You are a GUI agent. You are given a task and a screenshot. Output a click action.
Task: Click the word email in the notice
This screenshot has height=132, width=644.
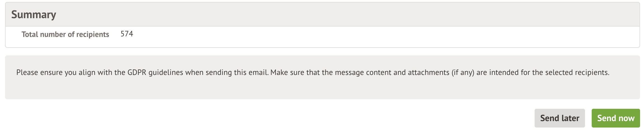[x=259, y=73]
